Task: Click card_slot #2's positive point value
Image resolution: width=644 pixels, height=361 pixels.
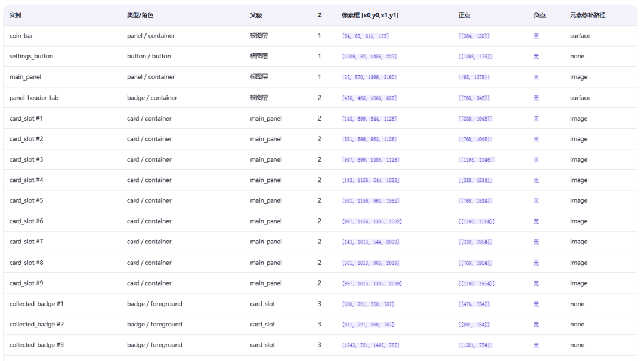Action: coord(476,140)
